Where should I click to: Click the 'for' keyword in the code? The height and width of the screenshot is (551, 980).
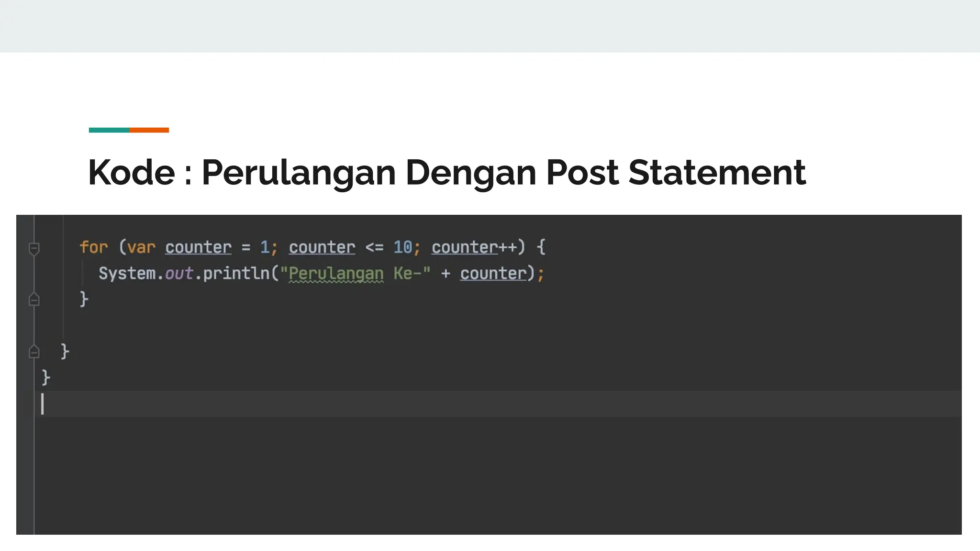[94, 247]
